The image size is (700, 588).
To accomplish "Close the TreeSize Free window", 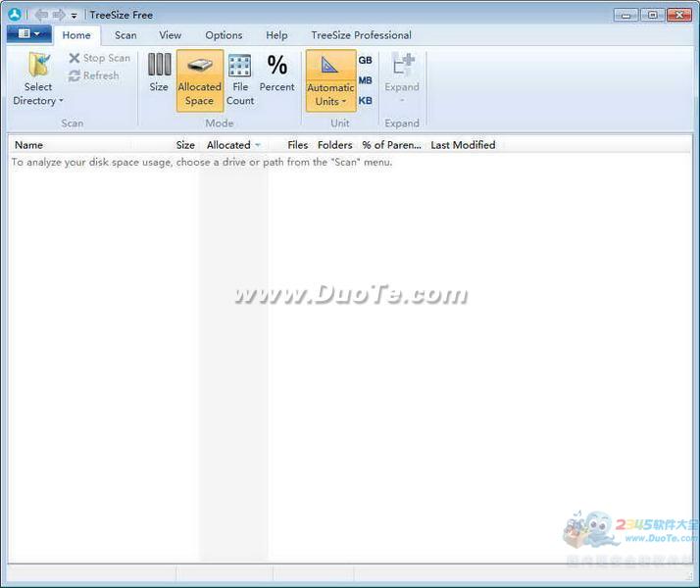I will pyautogui.click(x=679, y=15).
